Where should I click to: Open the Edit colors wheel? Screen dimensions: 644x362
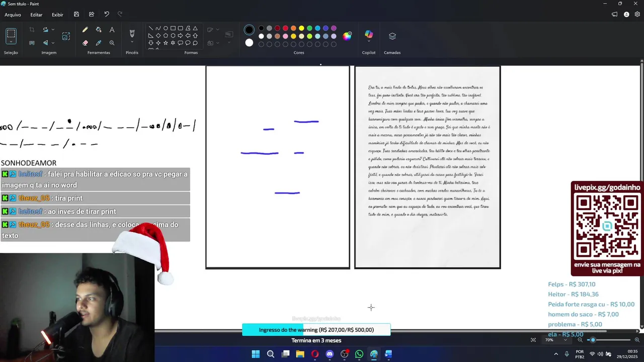[347, 36]
